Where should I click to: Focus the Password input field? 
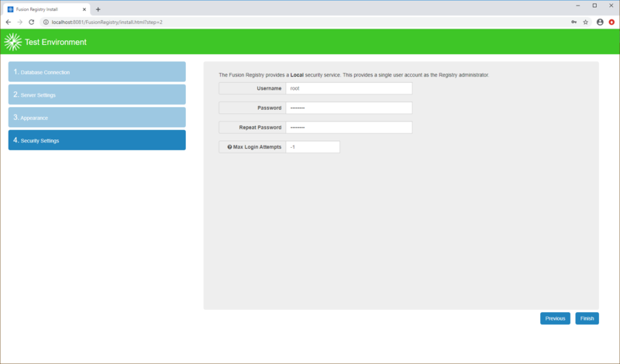(349, 108)
